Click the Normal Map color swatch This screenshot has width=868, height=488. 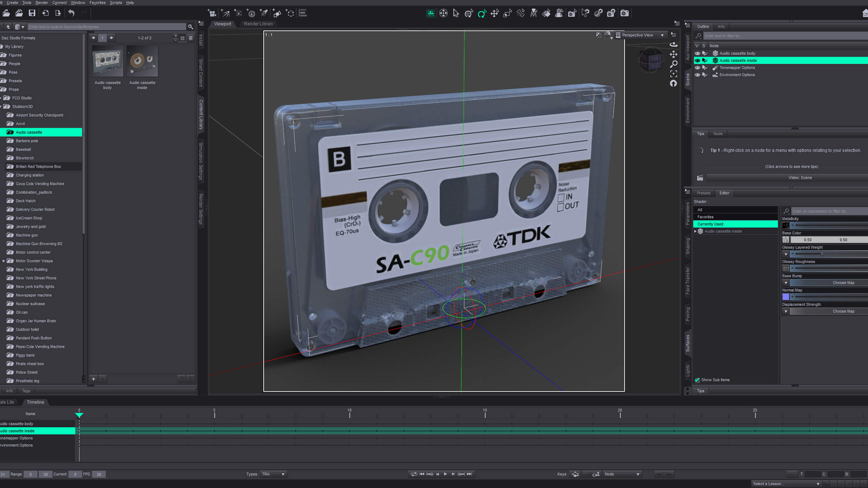coord(786,297)
